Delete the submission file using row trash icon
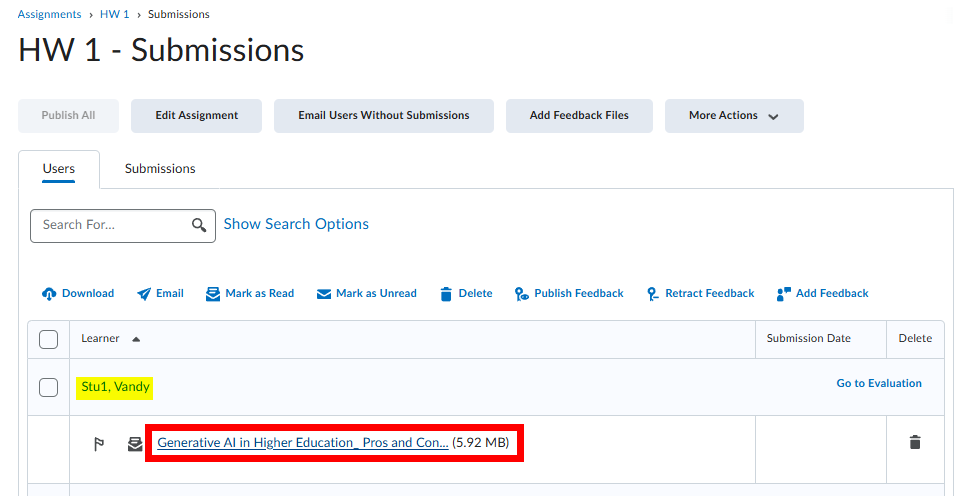This screenshot has height=496, width=956. [914, 442]
